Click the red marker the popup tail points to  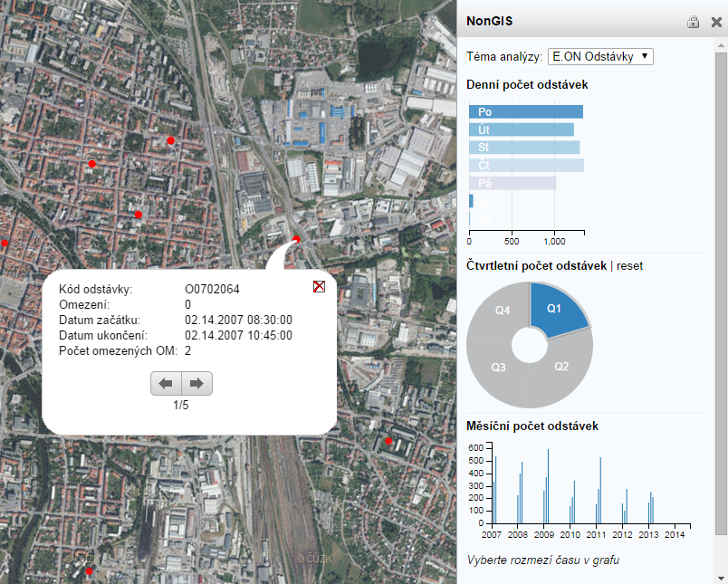(296, 240)
